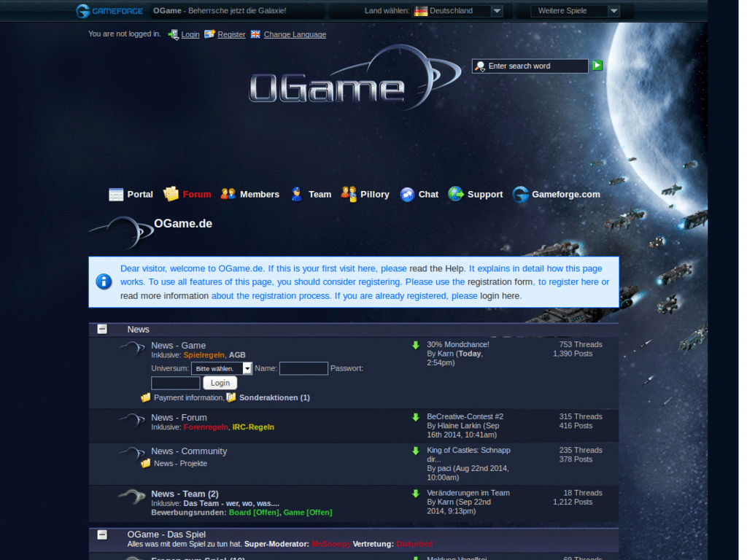The height and width of the screenshot is (560, 747).
Task: Click the Register icon at top
Action: 209,34
